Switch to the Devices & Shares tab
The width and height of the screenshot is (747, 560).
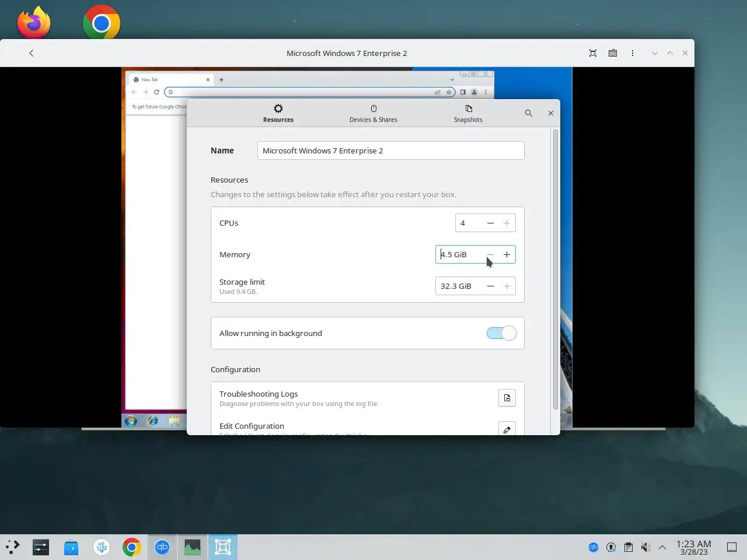point(373,113)
